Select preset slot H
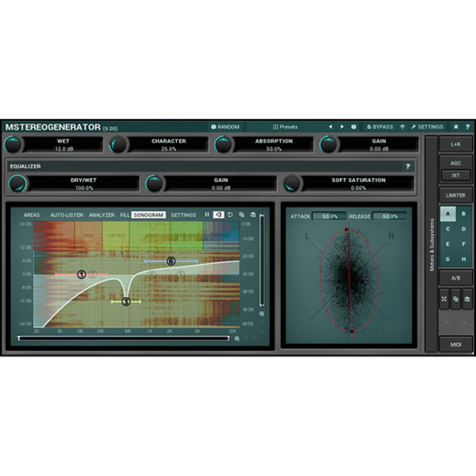 click(x=463, y=259)
